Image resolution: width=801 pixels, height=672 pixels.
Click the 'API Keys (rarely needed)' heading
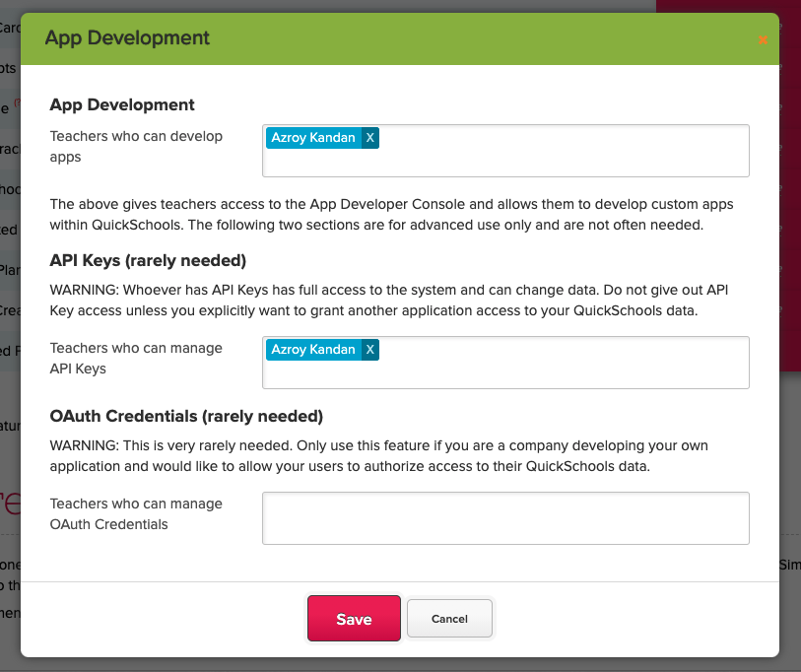(148, 261)
